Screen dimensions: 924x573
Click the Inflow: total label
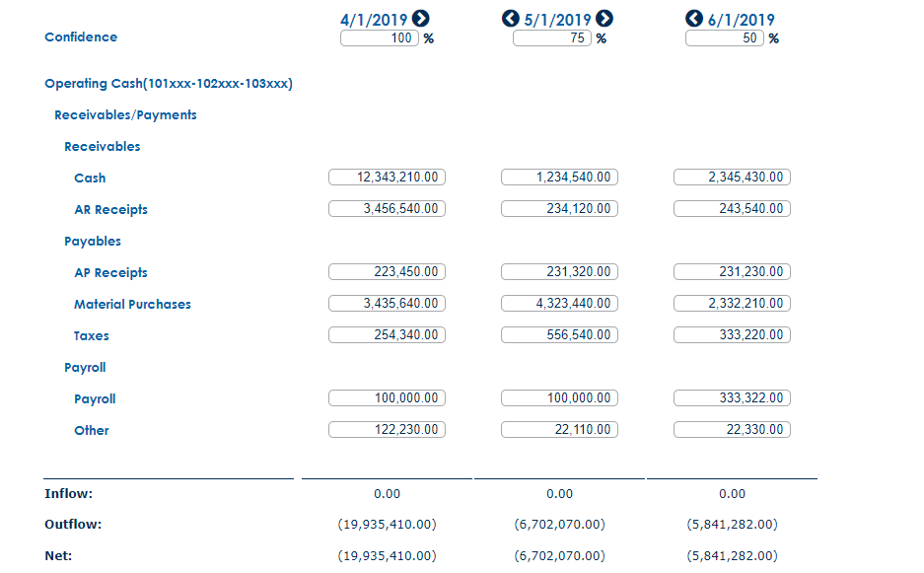click(x=68, y=494)
